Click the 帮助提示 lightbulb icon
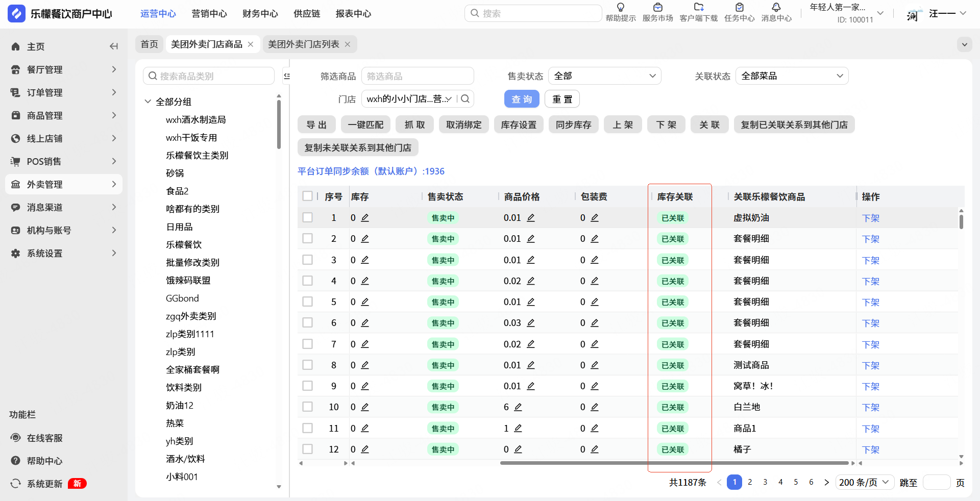Image resolution: width=980 pixels, height=501 pixels. tap(620, 8)
